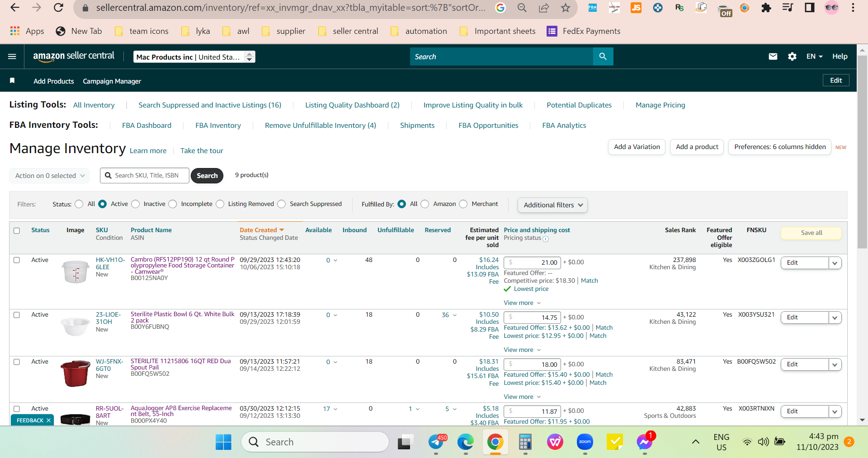Open the Additional filters dropdown
868x458 pixels.
pyautogui.click(x=552, y=205)
